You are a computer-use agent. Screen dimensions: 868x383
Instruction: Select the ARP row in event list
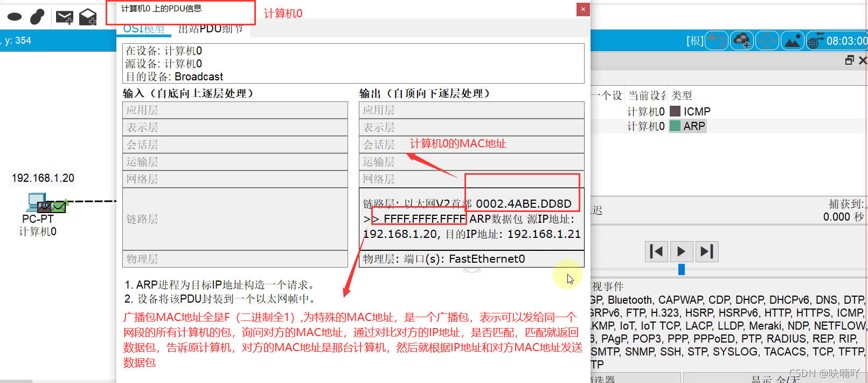pyautogui.click(x=729, y=126)
